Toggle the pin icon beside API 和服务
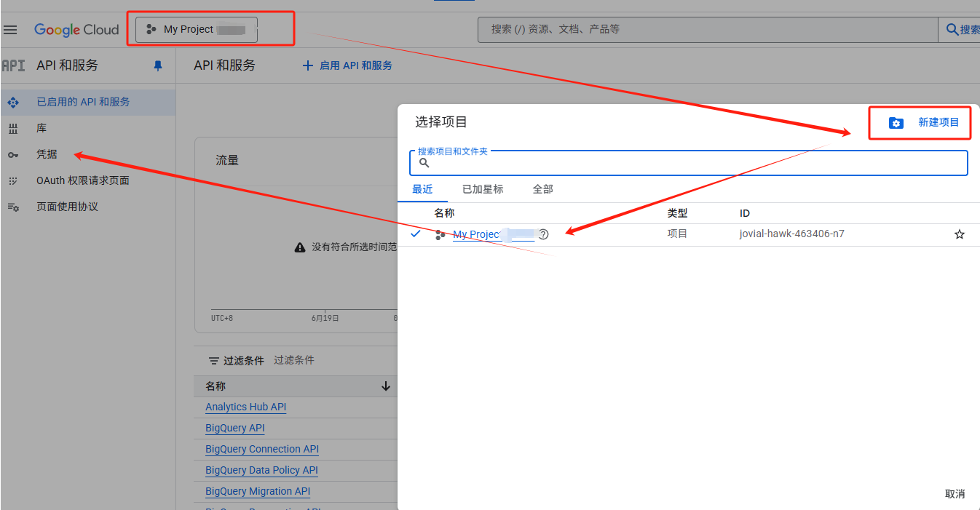980x510 pixels. [x=158, y=65]
